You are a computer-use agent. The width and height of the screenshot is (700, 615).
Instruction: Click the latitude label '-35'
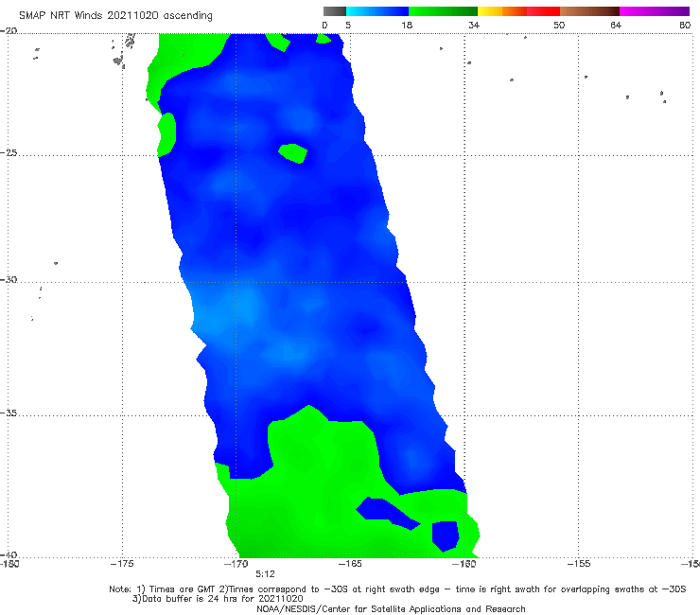(9, 413)
